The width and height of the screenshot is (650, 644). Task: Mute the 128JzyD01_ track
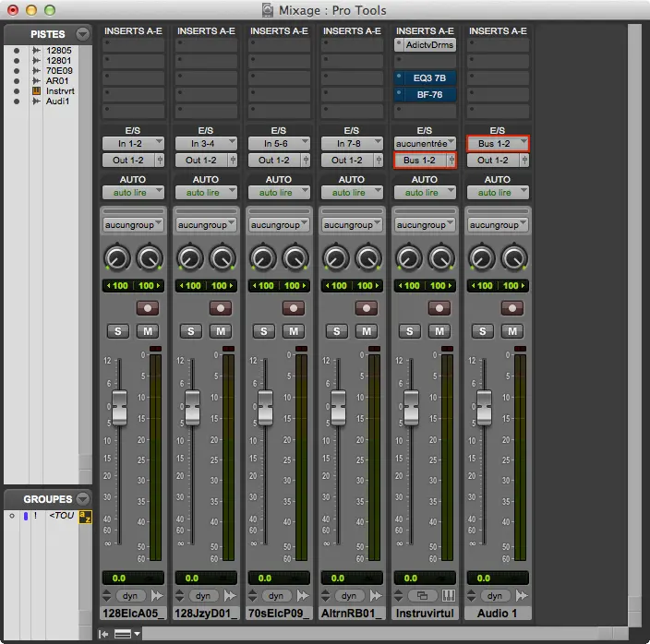point(221,331)
